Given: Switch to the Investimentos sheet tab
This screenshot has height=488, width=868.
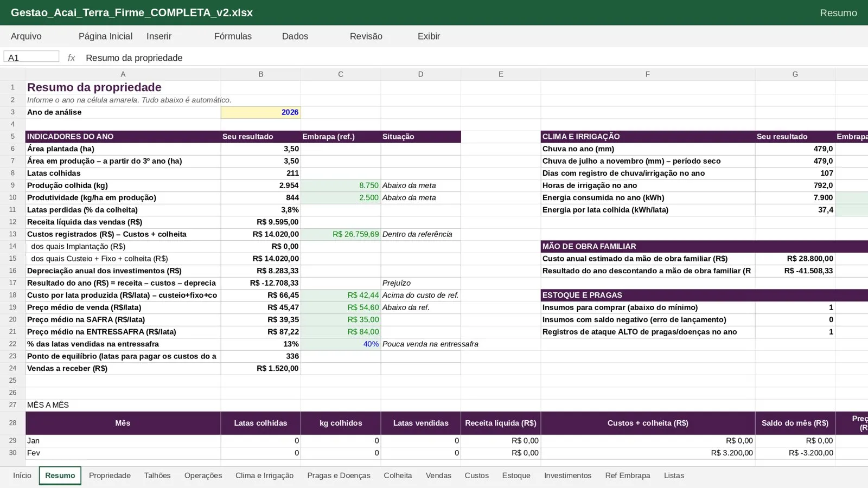Looking at the screenshot, I should click(567, 476).
